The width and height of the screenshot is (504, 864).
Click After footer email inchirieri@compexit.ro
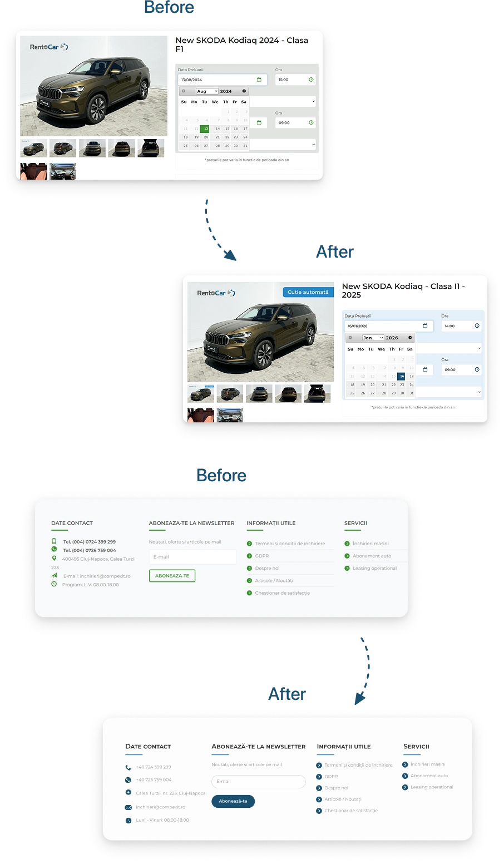point(161,807)
